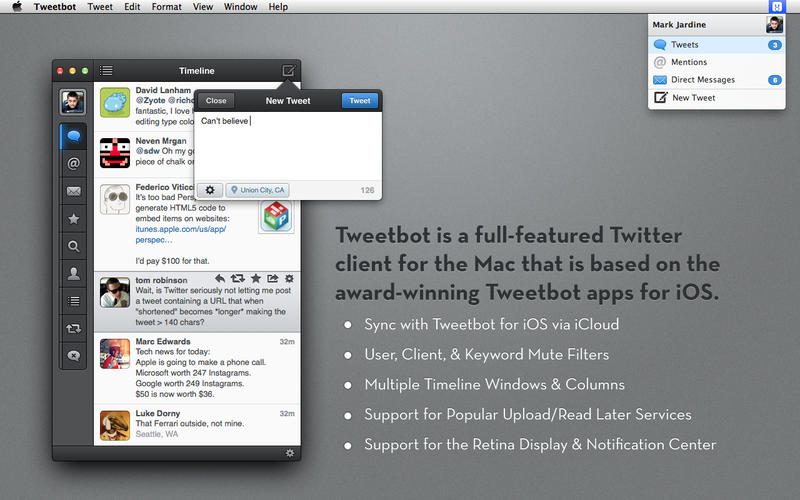Click the blue Tweet button
The image size is (800, 500).
(x=359, y=101)
